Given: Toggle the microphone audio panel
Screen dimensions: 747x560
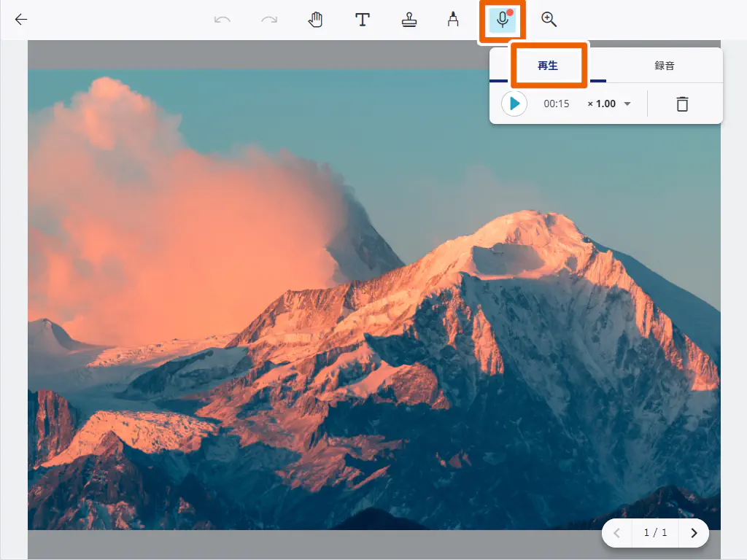Looking at the screenshot, I should tap(502, 20).
